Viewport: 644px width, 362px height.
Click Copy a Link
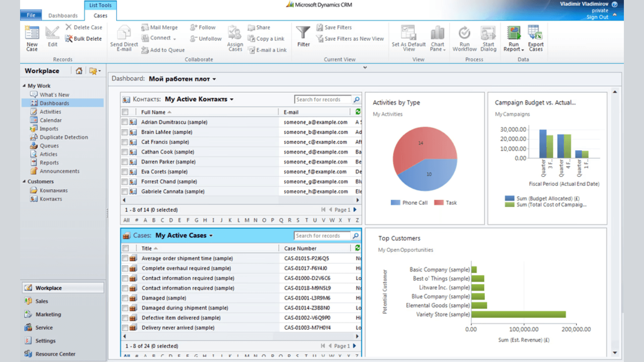pos(266,39)
